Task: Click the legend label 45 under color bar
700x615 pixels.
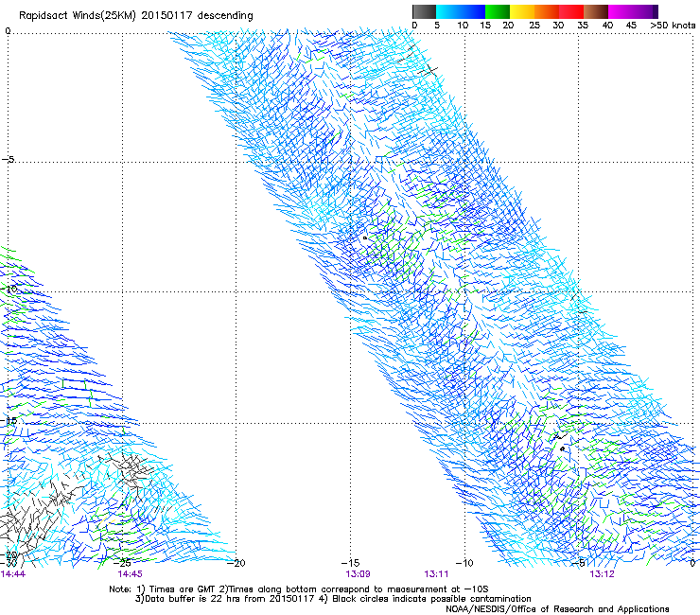Action: click(x=631, y=26)
